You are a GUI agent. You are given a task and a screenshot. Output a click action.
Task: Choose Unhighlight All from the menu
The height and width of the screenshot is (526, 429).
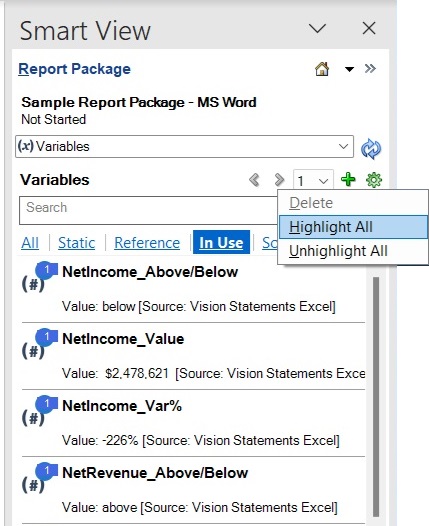(353, 251)
